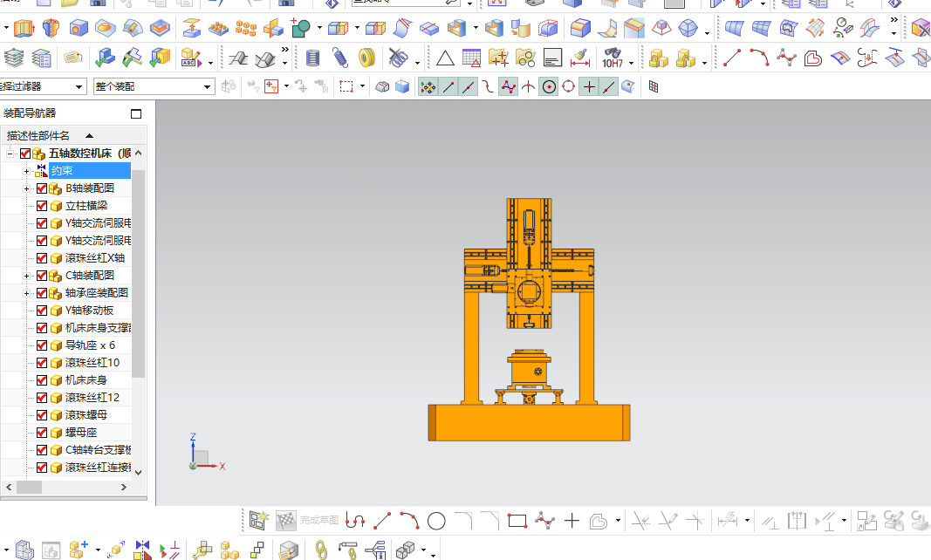Open the rectangle selection mode icon
The width and height of the screenshot is (931, 560).
click(346, 86)
